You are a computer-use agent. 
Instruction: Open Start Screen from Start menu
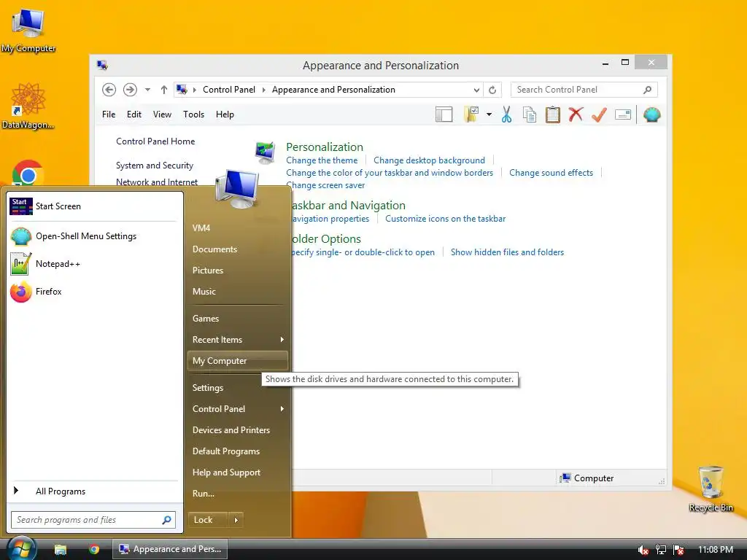94,206
